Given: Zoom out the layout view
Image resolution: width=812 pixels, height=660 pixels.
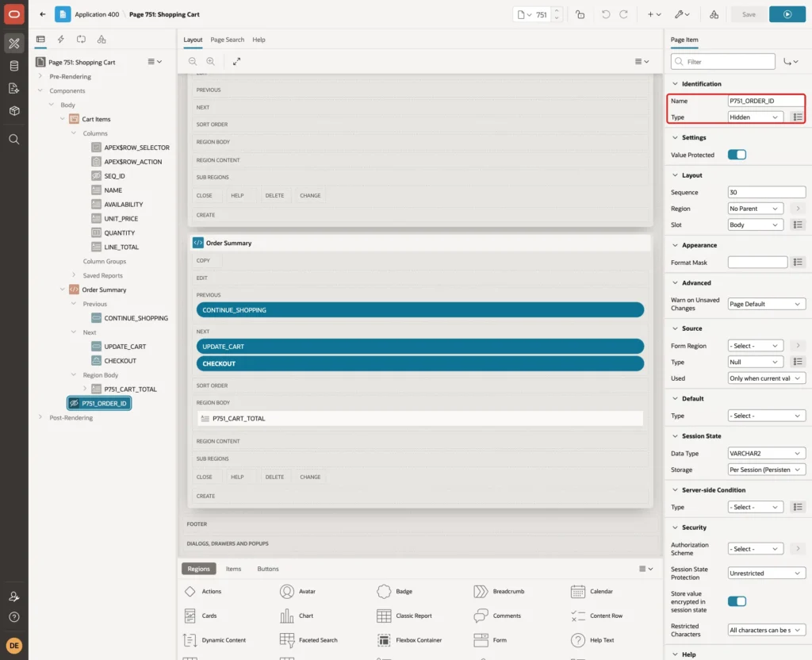Looking at the screenshot, I should [x=193, y=61].
